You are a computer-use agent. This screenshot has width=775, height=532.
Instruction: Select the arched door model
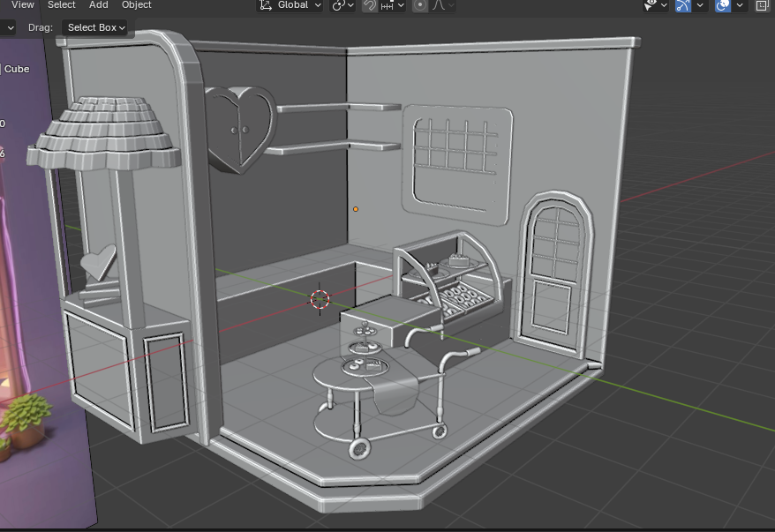pyautogui.click(x=553, y=273)
